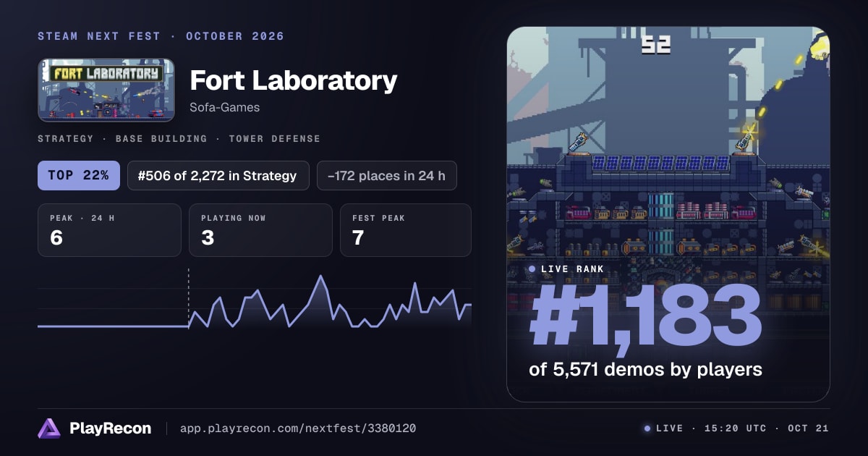Click the Fest Peak stat card
This screenshot has height=456, width=868.
point(406,230)
